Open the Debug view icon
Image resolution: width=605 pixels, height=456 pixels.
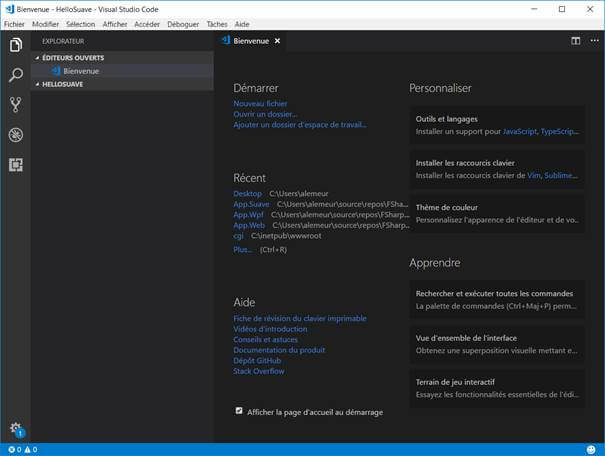15,135
